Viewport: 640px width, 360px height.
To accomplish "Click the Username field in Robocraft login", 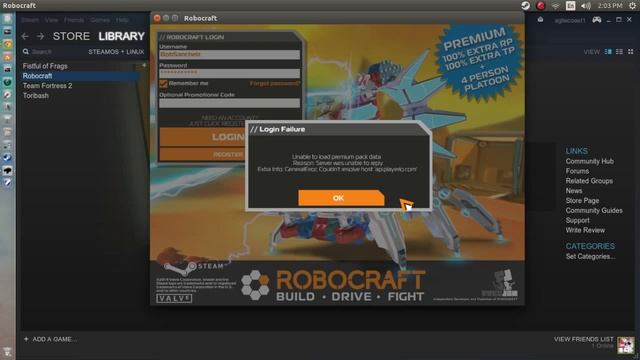I will (x=229, y=54).
